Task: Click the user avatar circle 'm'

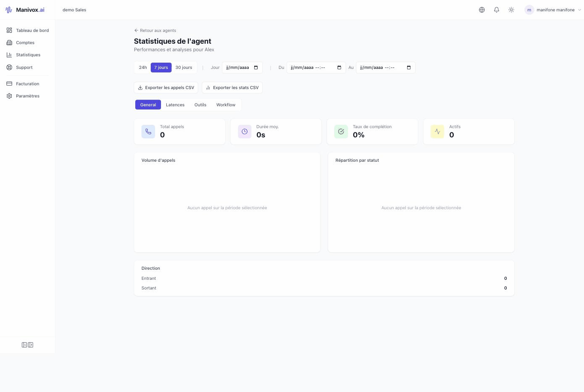Action: 529,10
